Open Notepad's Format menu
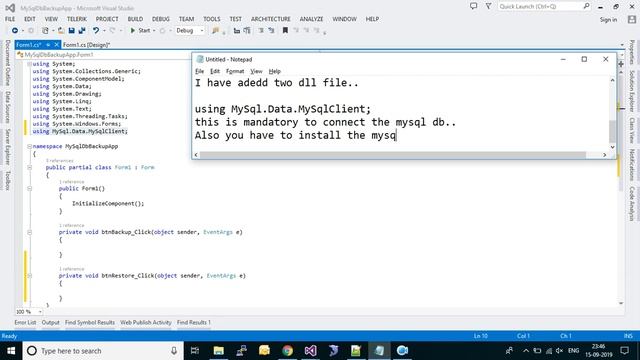 235,71
